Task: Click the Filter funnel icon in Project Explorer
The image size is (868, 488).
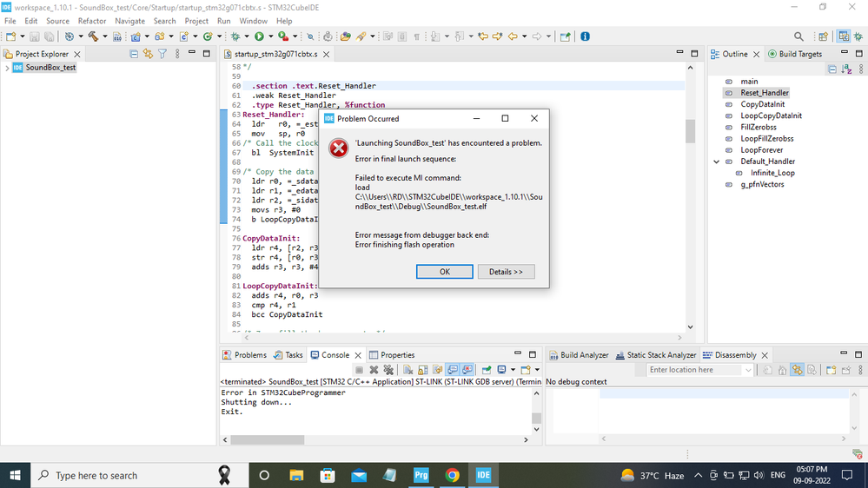Action: 162,54
